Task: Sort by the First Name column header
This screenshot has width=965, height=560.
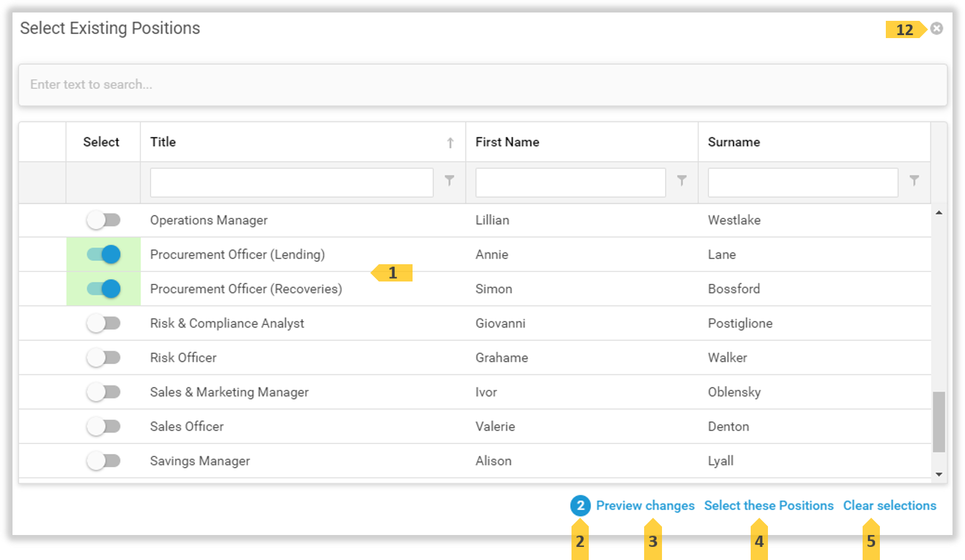Action: pos(507,142)
